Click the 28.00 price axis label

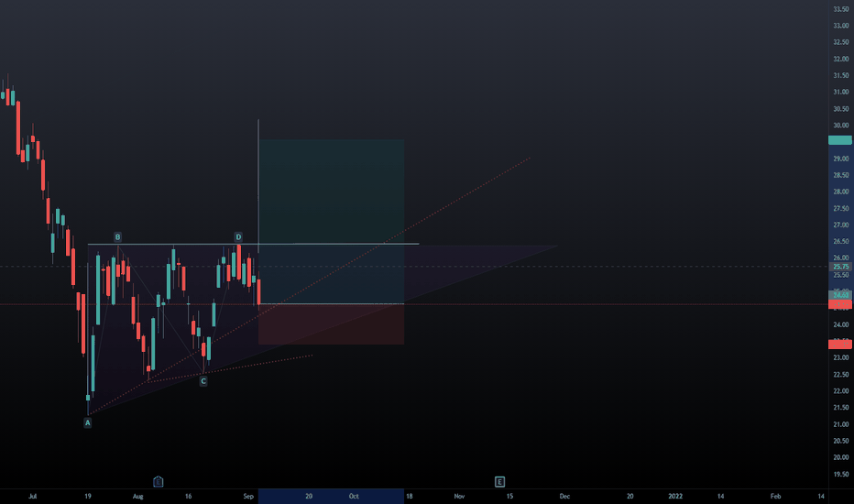(840, 192)
